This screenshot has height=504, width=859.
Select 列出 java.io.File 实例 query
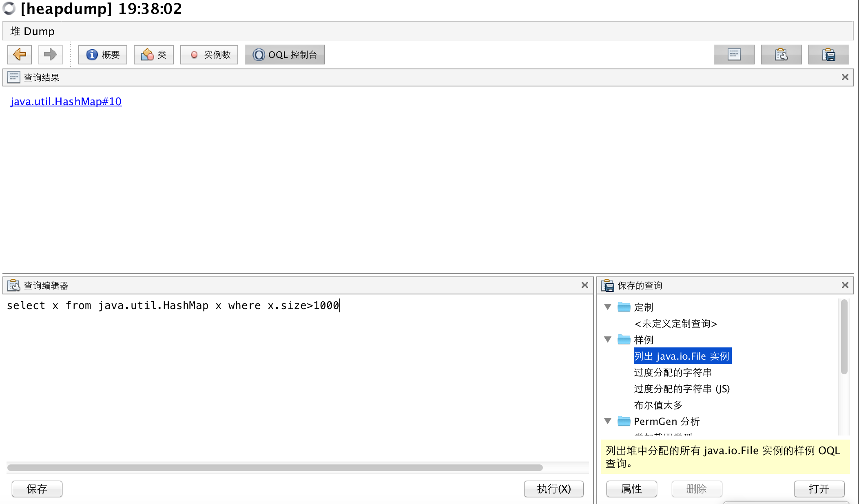pos(682,356)
